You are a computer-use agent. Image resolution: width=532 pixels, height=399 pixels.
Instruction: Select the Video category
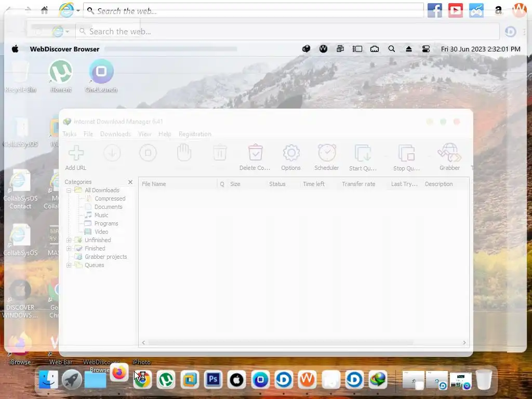[x=101, y=232]
